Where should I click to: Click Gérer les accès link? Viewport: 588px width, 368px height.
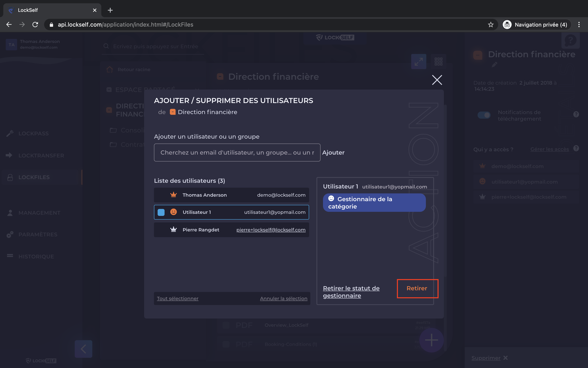pyautogui.click(x=549, y=149)
